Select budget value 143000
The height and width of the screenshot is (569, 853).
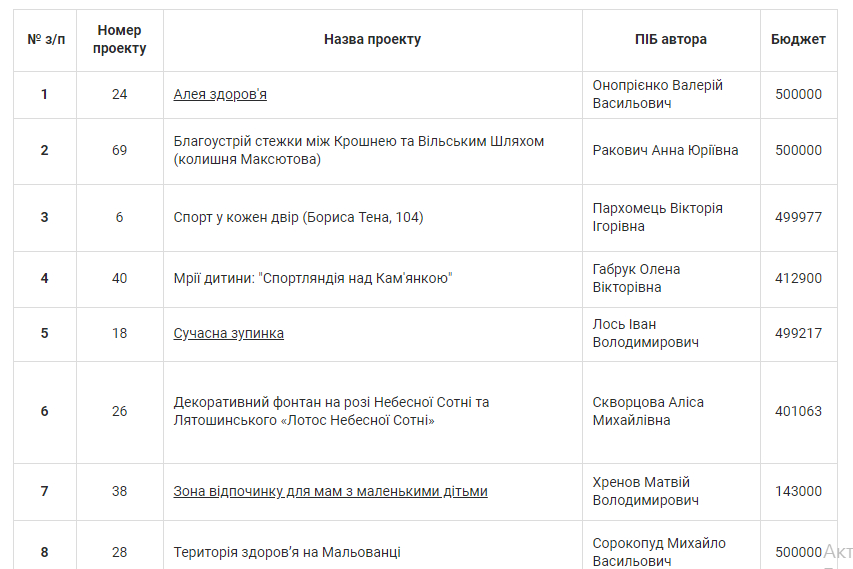coord(798,491)
